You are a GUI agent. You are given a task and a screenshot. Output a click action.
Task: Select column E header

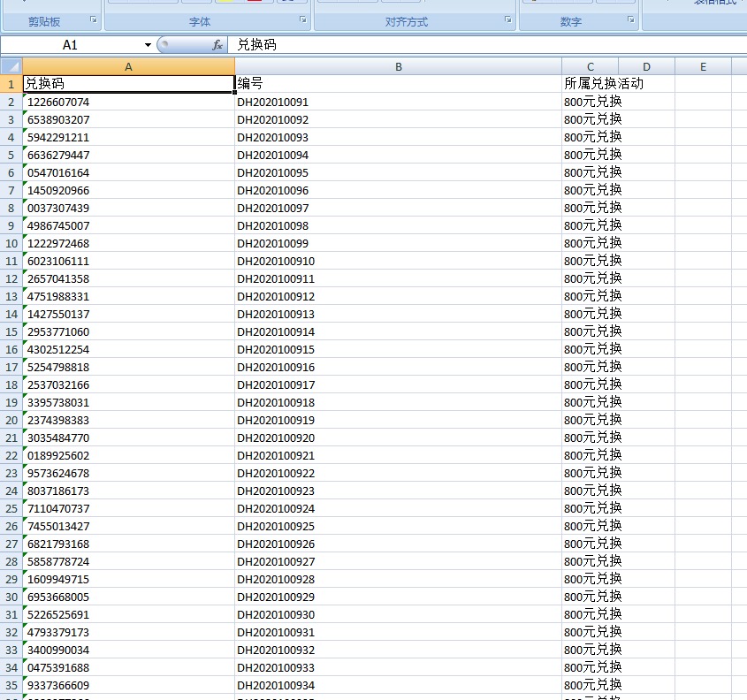point(703,66)
